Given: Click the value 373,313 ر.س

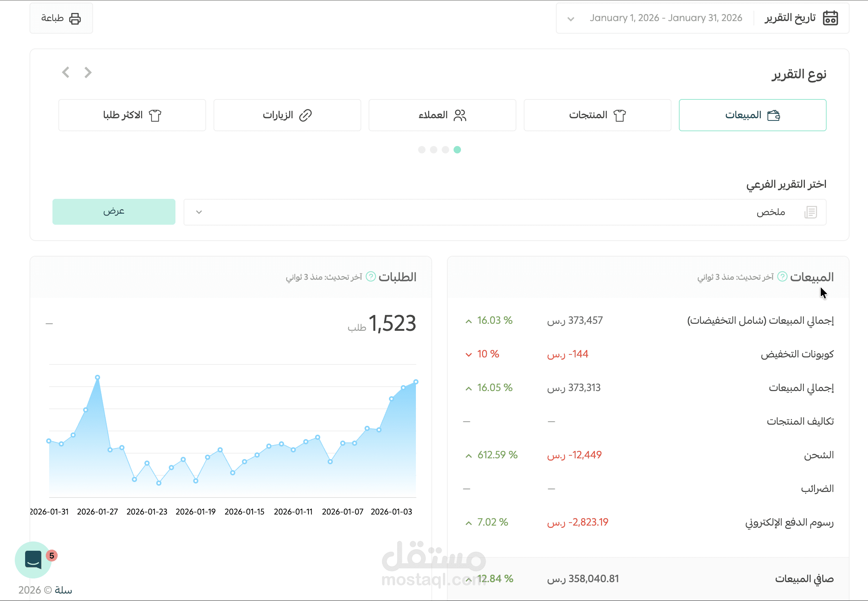Looking at the screenshot, I should [x=574, y=387].
